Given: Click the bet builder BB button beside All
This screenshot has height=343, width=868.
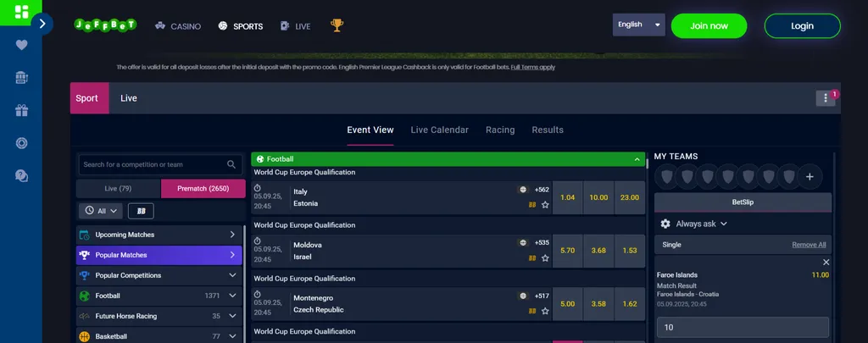Looking at the screenshot, I should tap(141, 211).
